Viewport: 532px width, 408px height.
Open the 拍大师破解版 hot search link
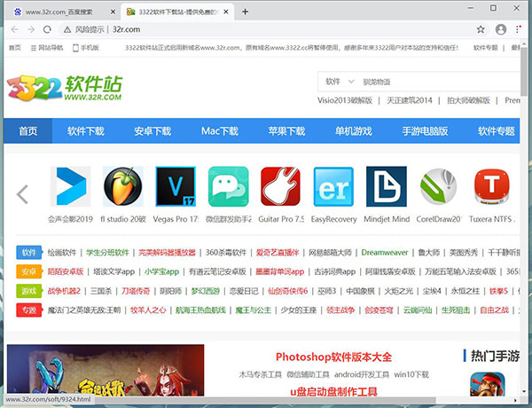[x=468, y=100]
